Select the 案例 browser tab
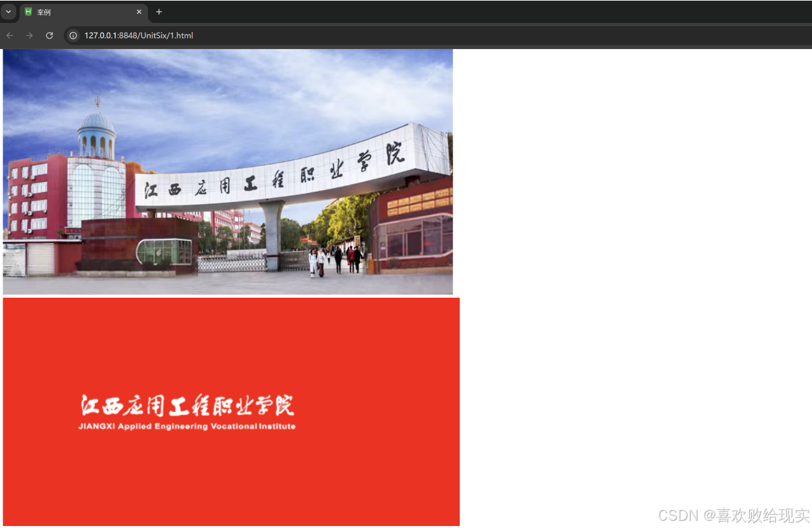This screenshot has height=528, width=812. coord(83,12)
